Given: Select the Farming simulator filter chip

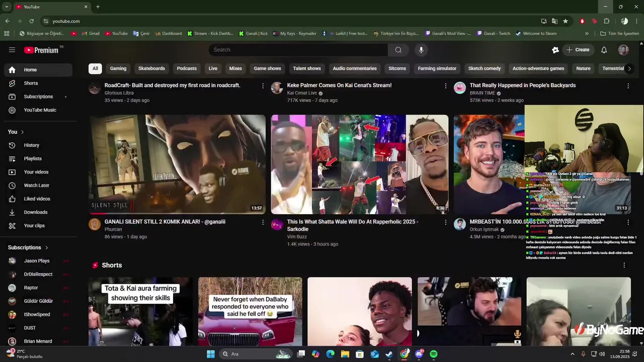Looking at the screenshot, I should [x=437, y=68].
